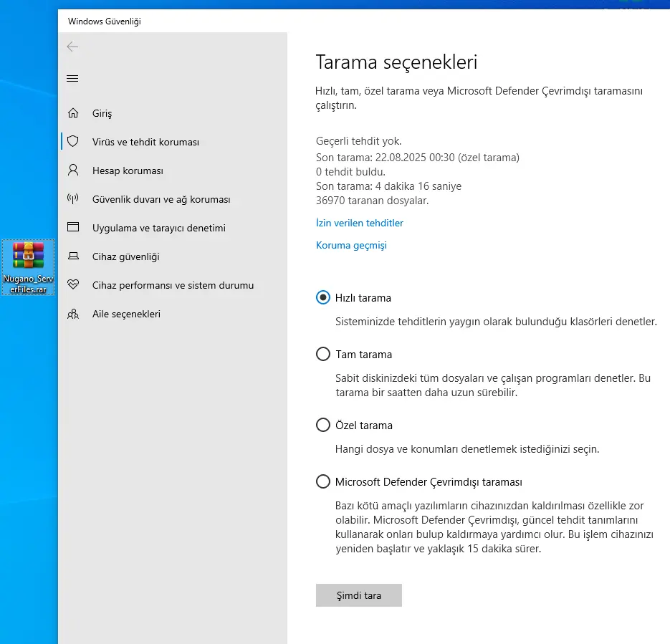670x644 pixels.
Task: Click the Windows Güvenliği window title
Action: coord(104,21)
